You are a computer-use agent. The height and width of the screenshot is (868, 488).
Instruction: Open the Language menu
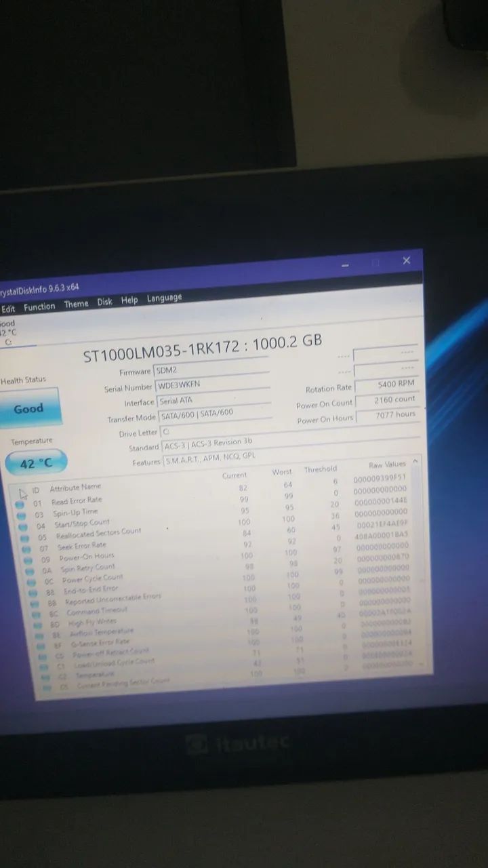(165, 298)
